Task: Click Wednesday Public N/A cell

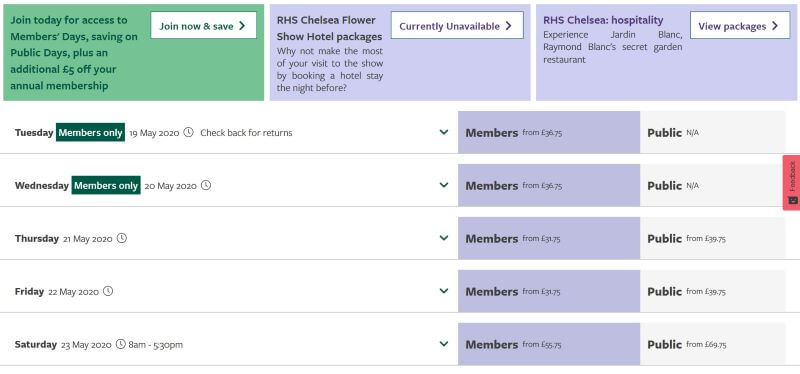Action: click(x=713, y=185)
